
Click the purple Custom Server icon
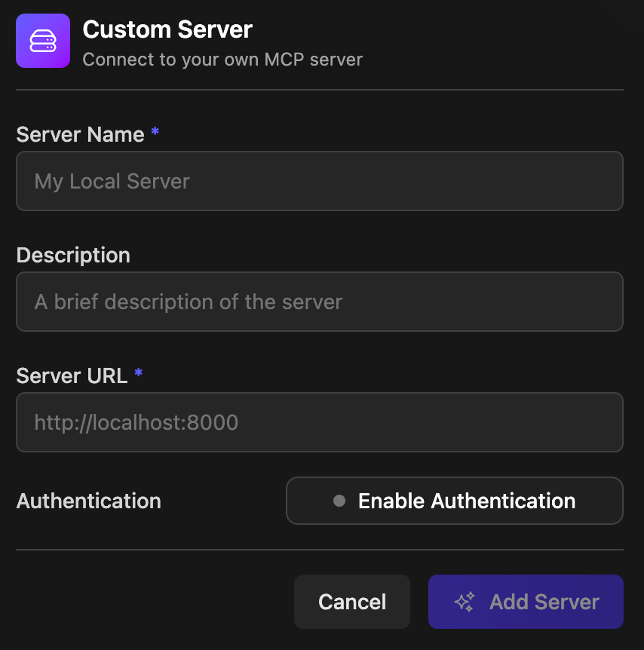pyautogui.click(x=43, y=41)
